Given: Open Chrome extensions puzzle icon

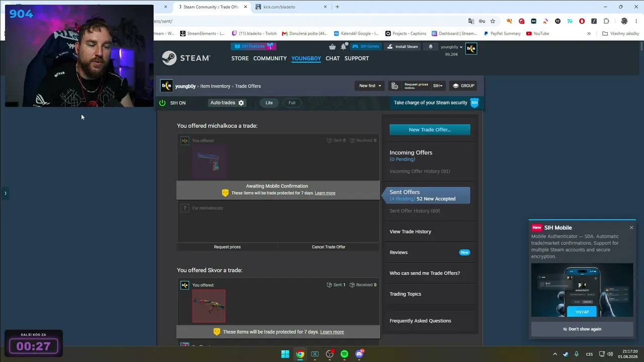Looking at the screenshot, I should pos(606,21).
